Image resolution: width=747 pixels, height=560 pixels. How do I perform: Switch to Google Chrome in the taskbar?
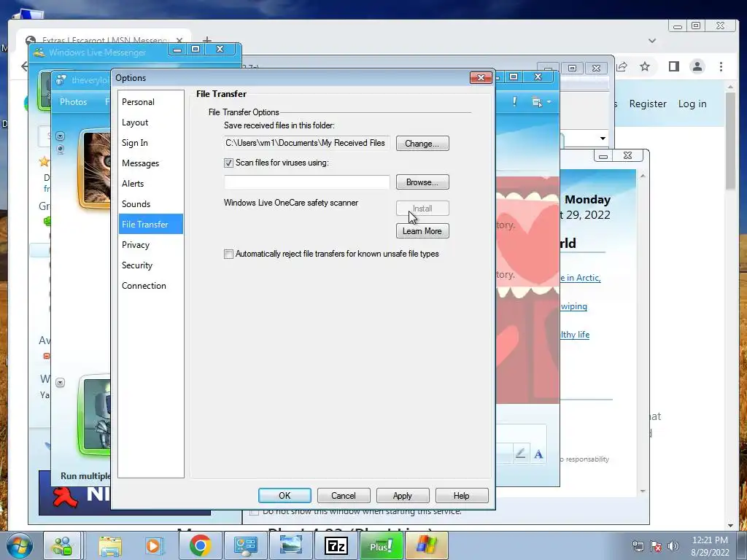[x=200, y=545]
